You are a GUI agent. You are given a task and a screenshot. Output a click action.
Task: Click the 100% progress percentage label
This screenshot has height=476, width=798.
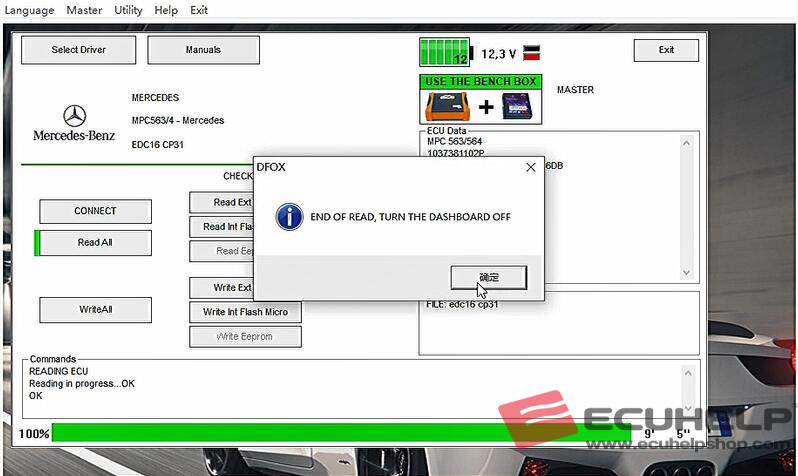coord(34,434)
